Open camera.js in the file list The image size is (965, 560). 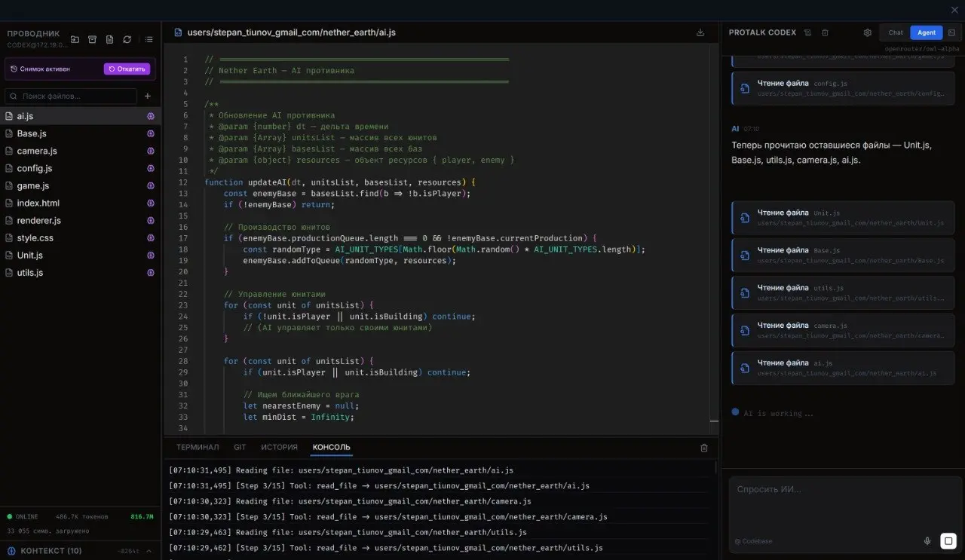80,151
